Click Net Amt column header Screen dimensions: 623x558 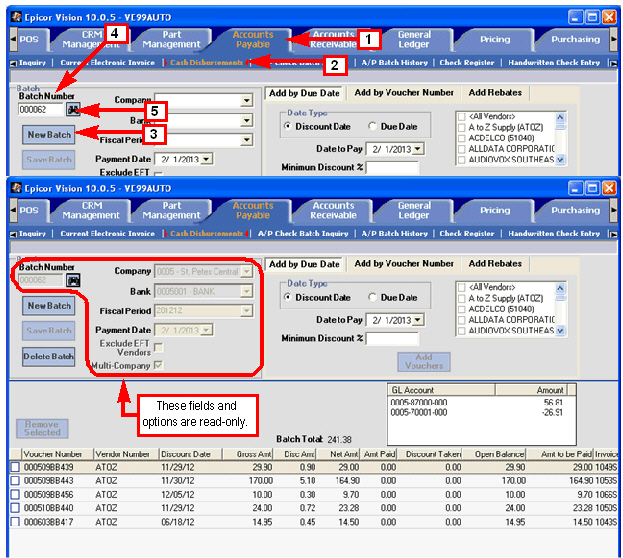pos(339,454)
